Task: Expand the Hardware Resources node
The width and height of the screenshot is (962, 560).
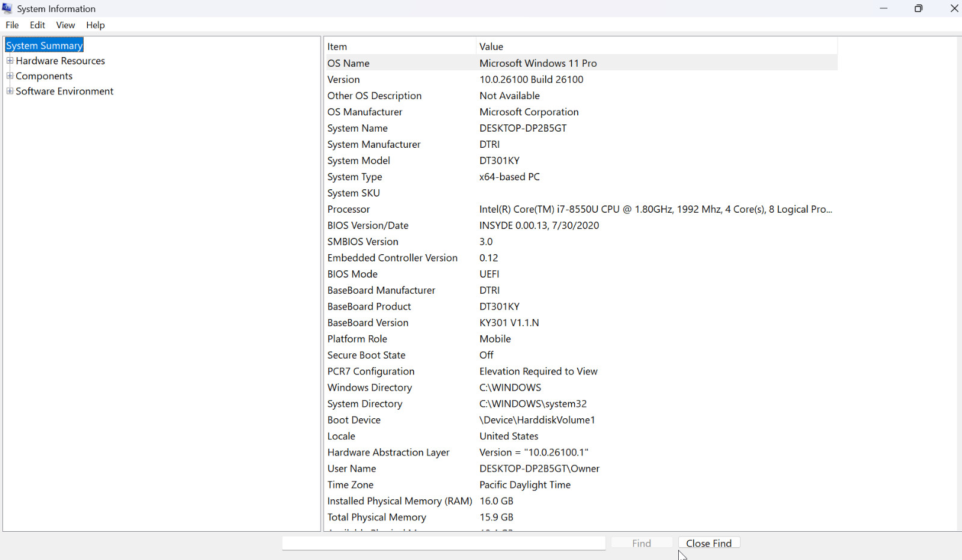Action: (10, 61)
